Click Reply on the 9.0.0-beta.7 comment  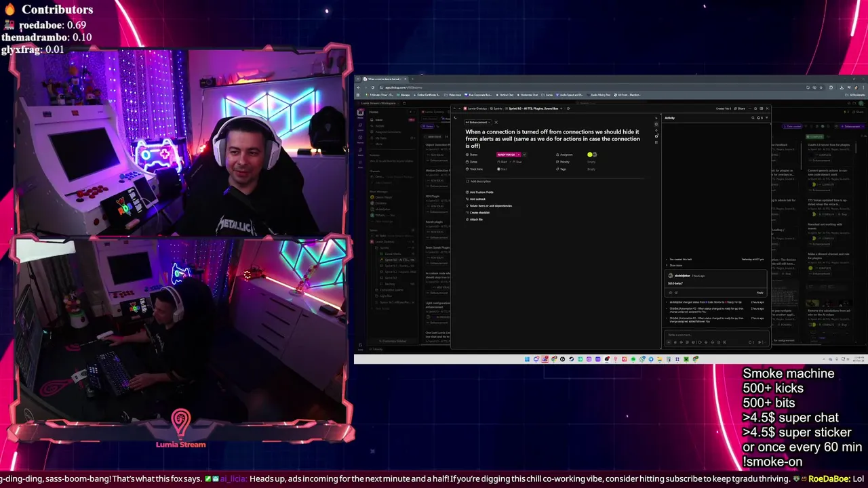760,293
